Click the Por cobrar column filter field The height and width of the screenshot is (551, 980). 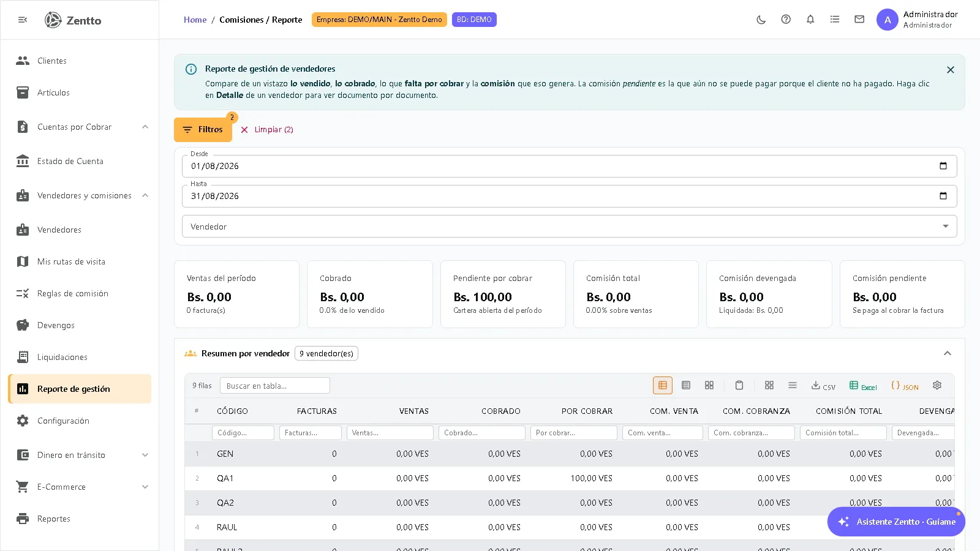click(x=573, y=433)
